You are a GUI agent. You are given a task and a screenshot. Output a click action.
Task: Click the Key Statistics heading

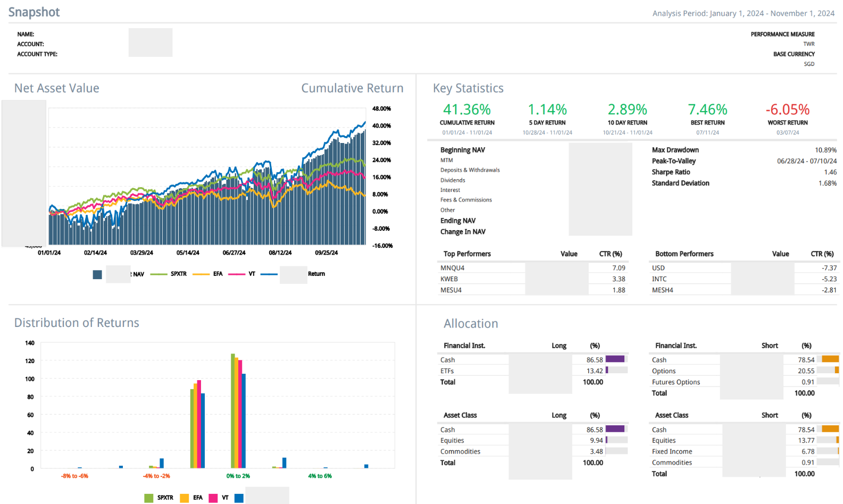468,88
